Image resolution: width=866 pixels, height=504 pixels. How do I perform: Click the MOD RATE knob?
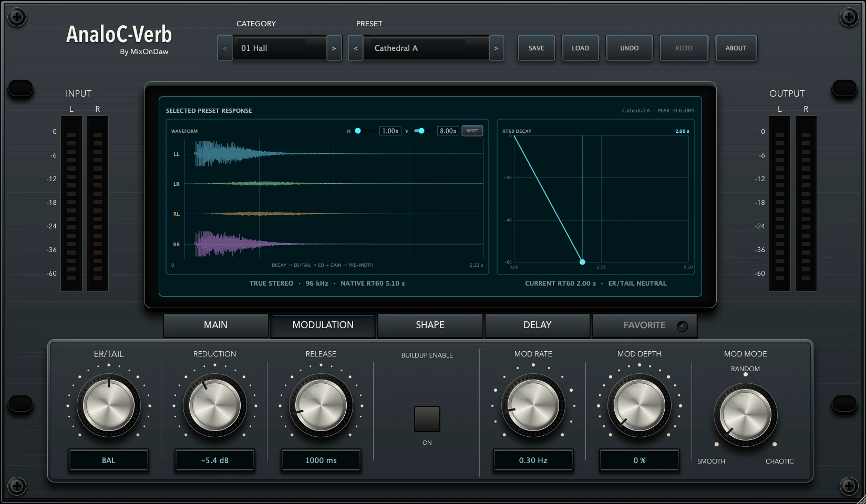(533, 406)
